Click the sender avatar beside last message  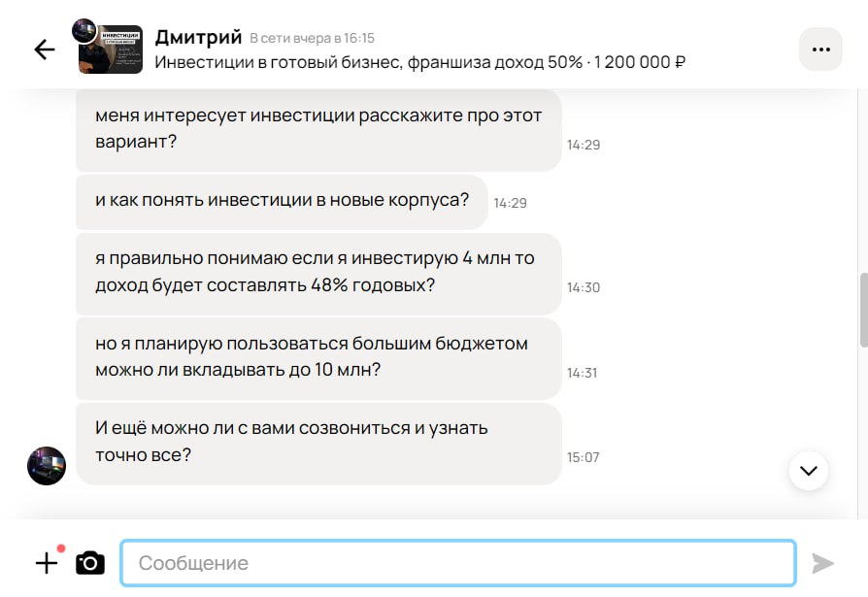(47, 466)
